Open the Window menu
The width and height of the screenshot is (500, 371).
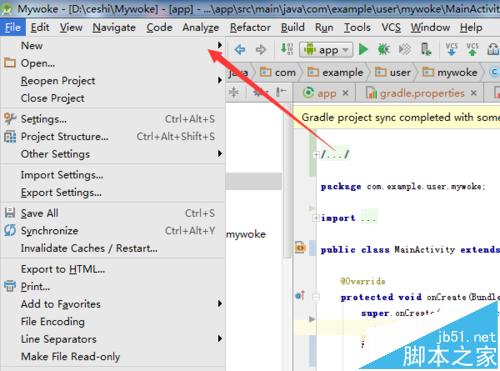click(430, 27)
